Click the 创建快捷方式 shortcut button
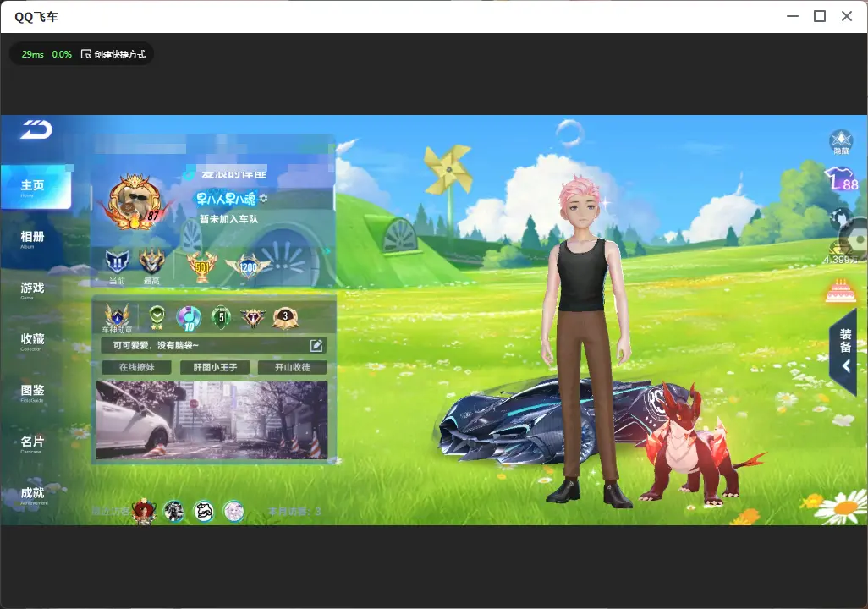 pos(113,54)
